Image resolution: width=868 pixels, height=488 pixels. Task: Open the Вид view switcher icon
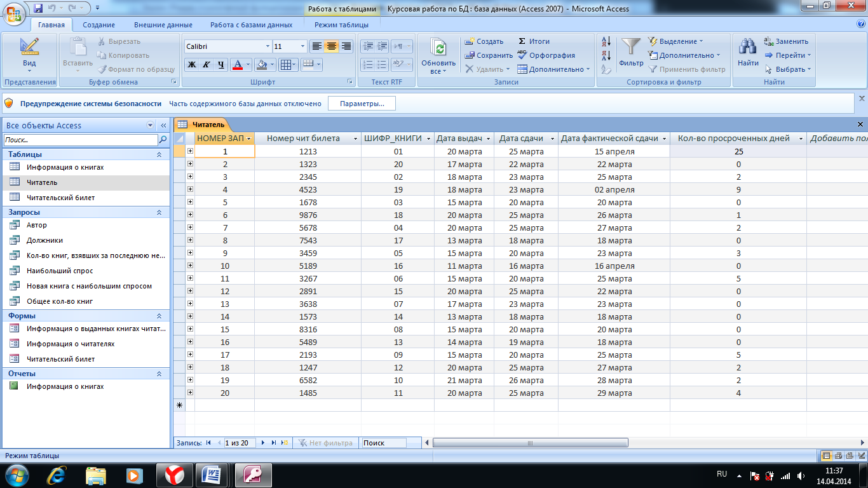pyautogui.click(x=29, y=47)
